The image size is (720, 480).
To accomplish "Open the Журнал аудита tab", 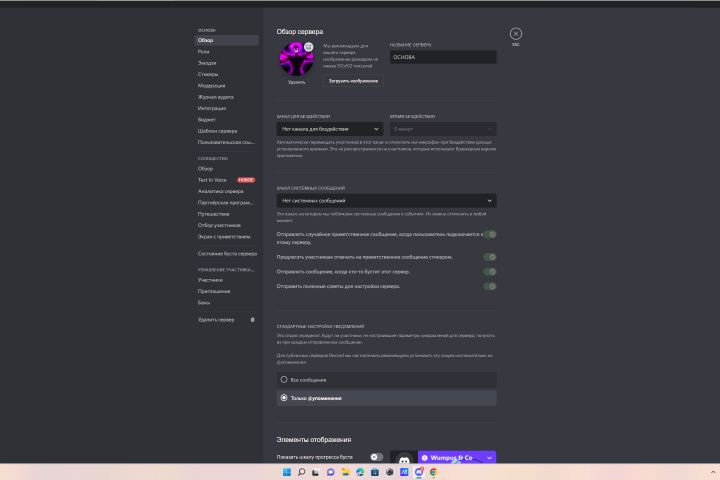I will pos(226,97).
